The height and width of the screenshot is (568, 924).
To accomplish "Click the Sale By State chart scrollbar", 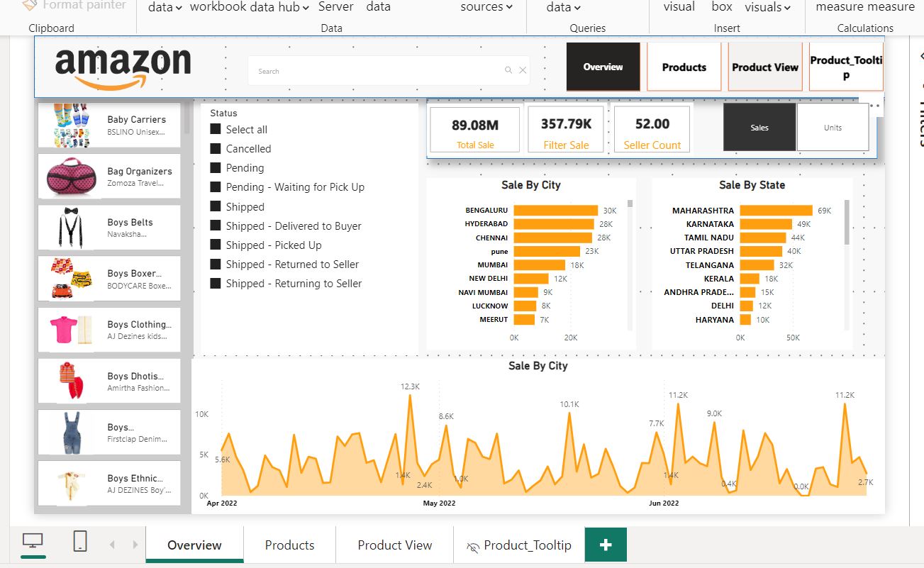I will [x=847, y=223].
